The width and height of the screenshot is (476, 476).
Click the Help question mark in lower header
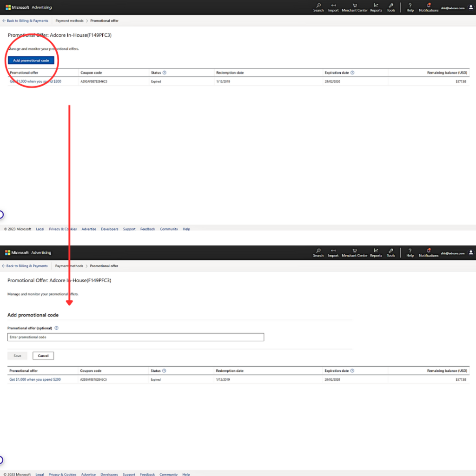[410, 251]
